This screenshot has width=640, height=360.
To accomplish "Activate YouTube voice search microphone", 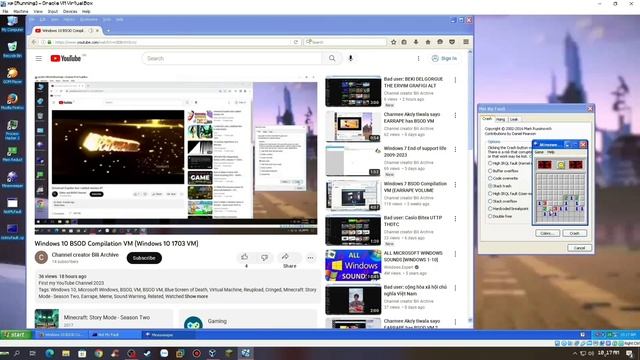I will tap(351, 58).
